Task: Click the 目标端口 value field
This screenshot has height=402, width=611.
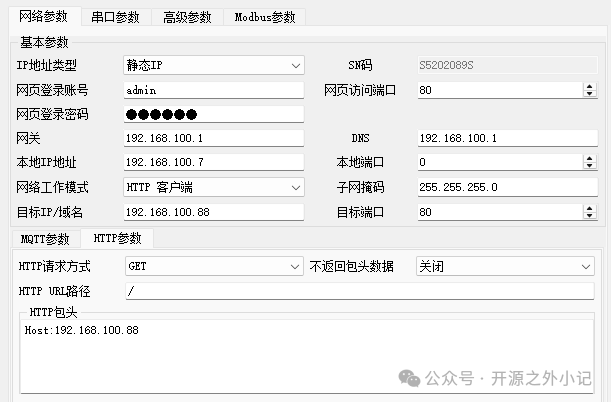Action: pos(500,212)
